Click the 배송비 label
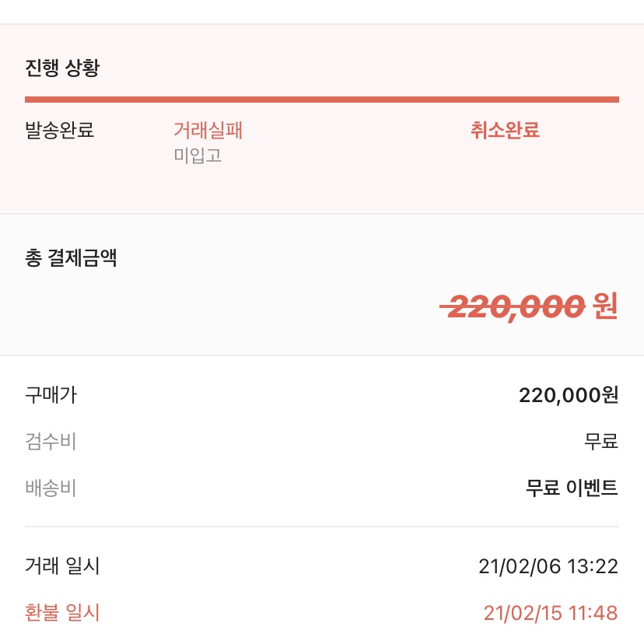The height and width of the screenshot is (644, 644). tap(51, 488)
